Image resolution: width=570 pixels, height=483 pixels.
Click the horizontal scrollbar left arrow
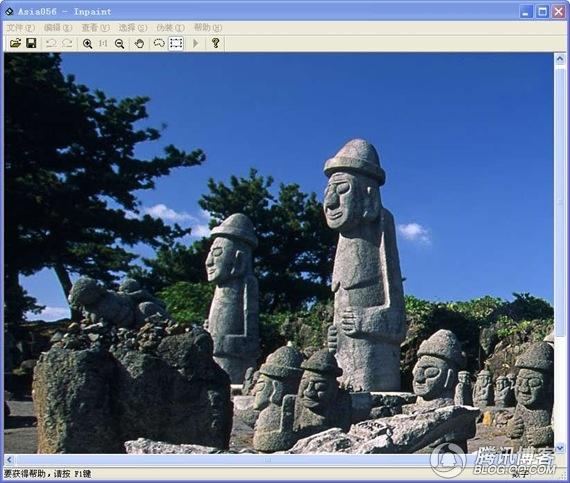click(x=9, y=459)
